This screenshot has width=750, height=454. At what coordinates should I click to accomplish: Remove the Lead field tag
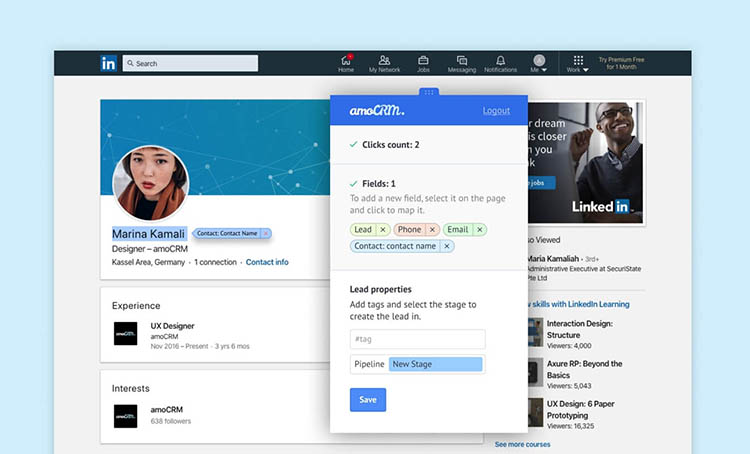(x=383, y=230)
